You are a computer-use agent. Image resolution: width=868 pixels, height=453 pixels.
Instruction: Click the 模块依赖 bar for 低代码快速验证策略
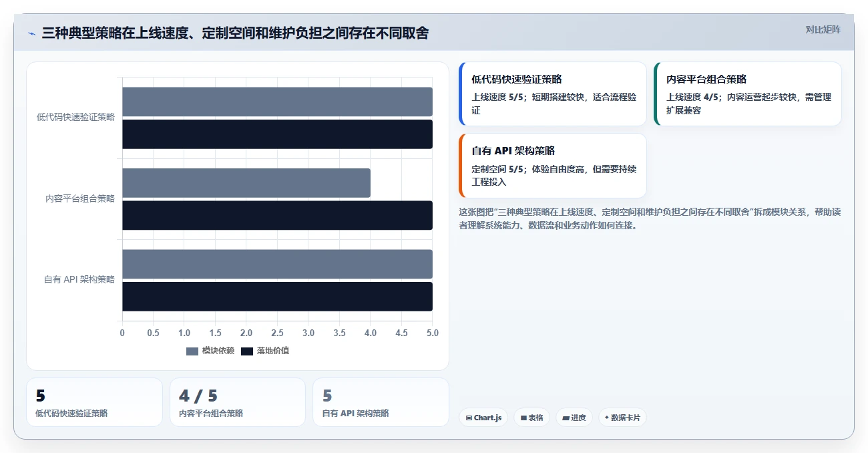[x=277, y=102]
